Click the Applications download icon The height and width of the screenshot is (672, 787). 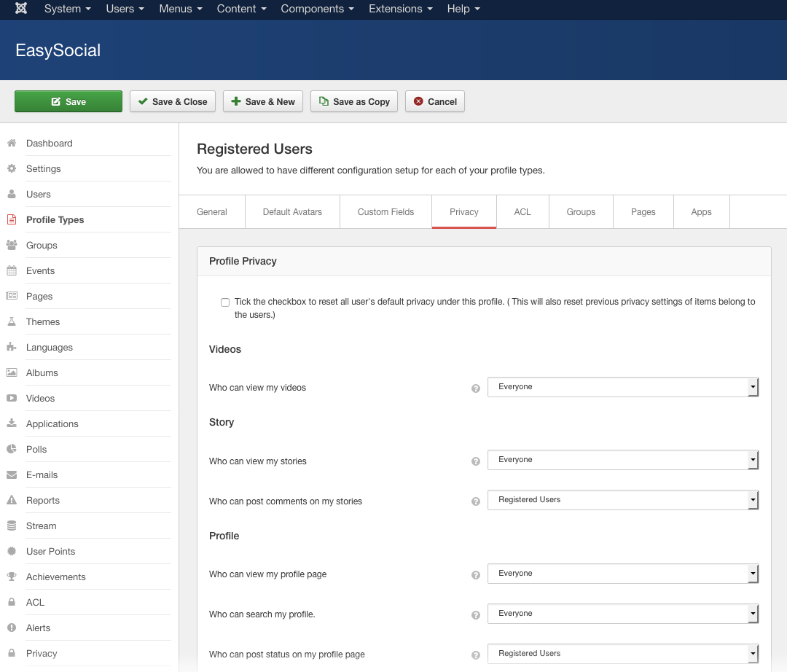[x=12, y=423]
